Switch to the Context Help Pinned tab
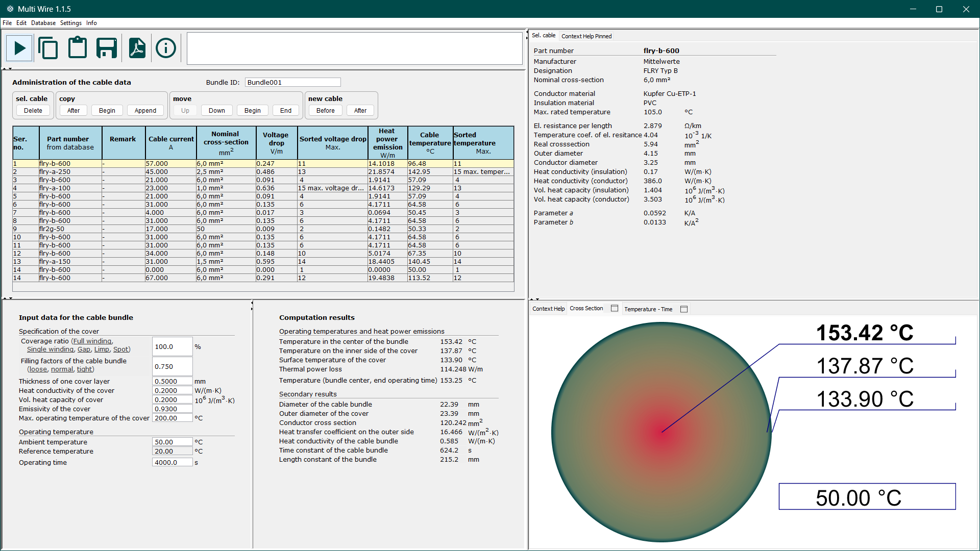980x551 pixels. coord(586,36)
